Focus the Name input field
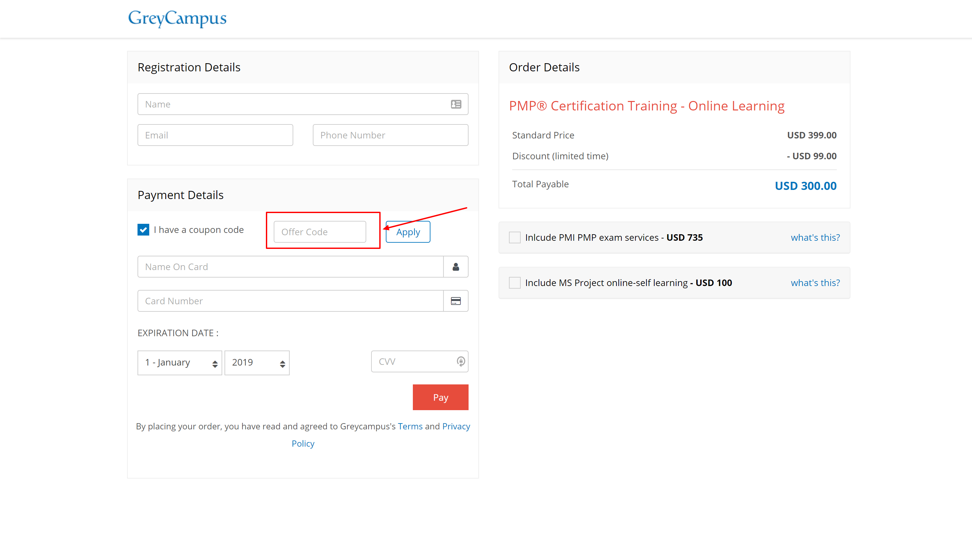Viewport: 972px width, 560px height. click(303, 104)
